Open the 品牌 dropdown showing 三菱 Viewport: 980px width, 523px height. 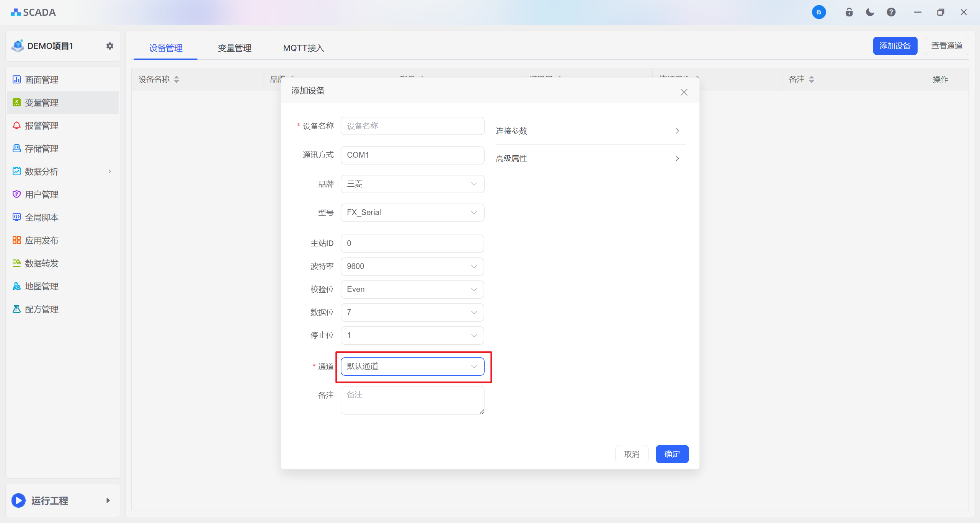[x=412, y=184]
